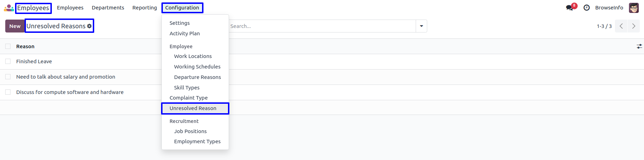Open the Configuration menu

[182, 8]
